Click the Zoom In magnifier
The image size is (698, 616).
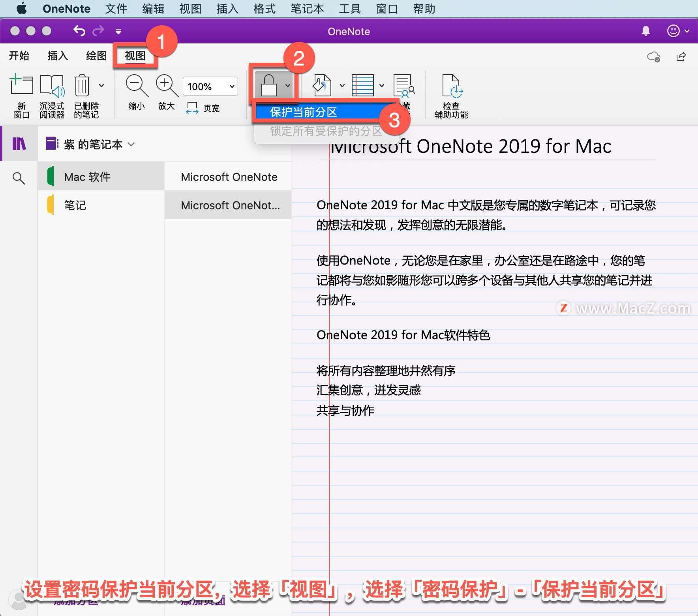pyautogui.click(x=167, y=92)
